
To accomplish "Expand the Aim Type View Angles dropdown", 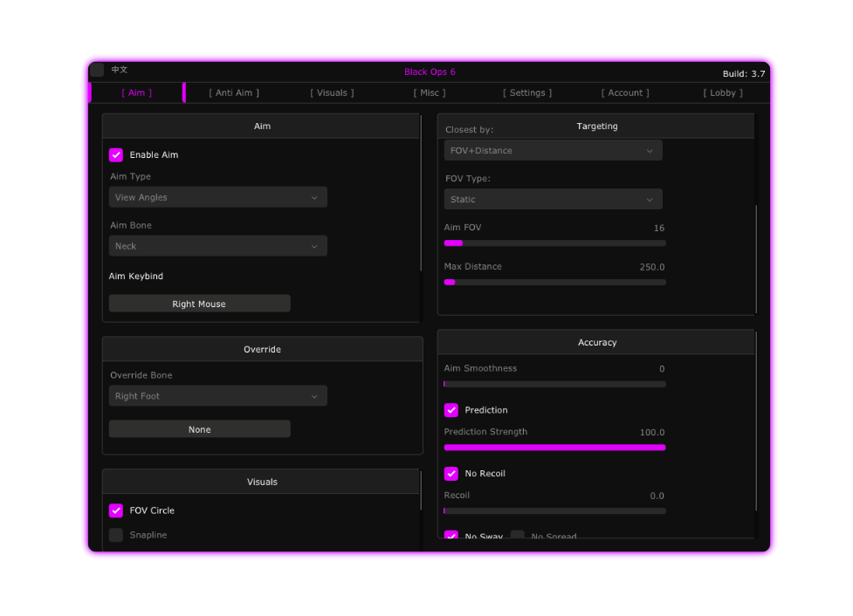I will pyautogui.click(x=217, y=197).
